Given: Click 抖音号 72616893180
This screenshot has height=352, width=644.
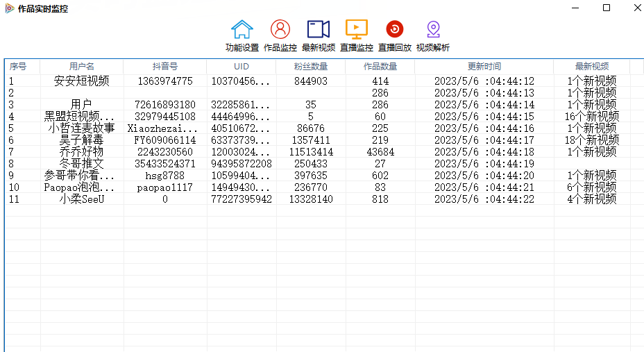Looking at the screenshot, I should click(x=164, y=105).
